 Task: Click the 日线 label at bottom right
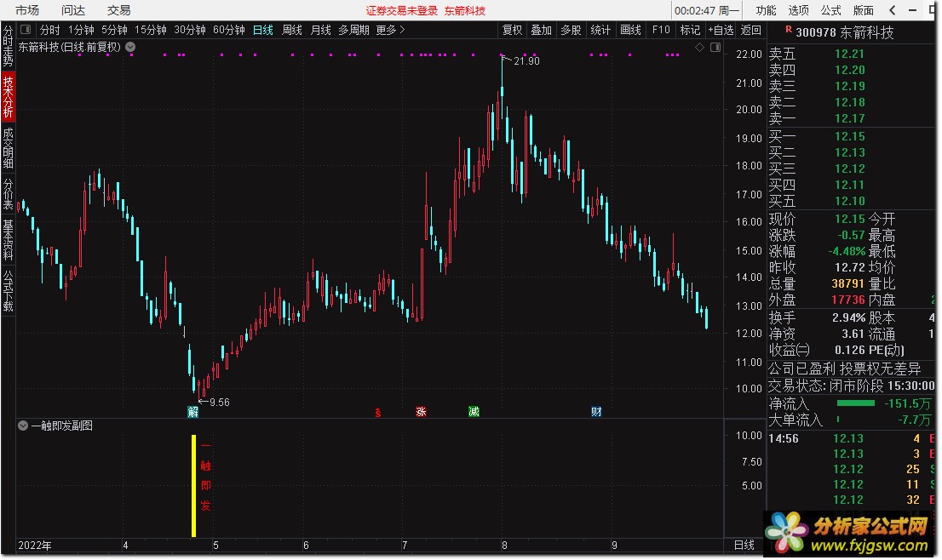[744, 545]
